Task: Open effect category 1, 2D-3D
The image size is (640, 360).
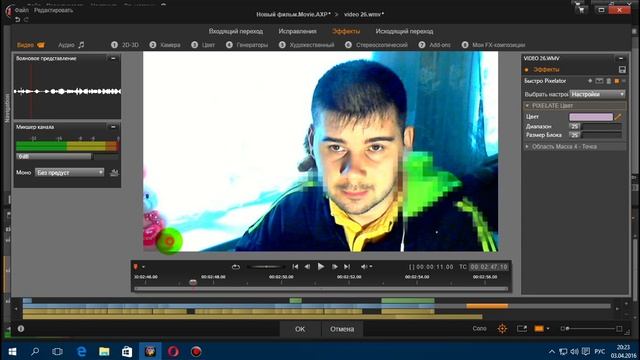Action: pyautogui.click(x=125, y=45)
